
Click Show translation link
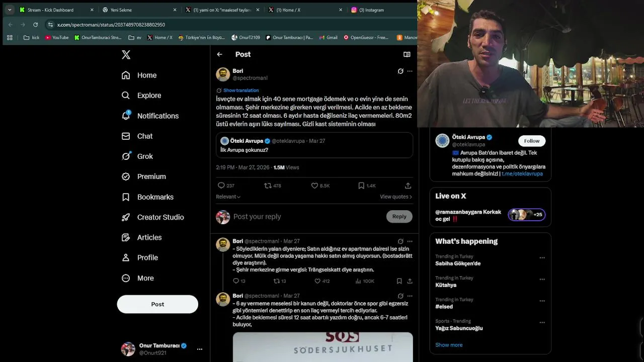coord(241,90)
